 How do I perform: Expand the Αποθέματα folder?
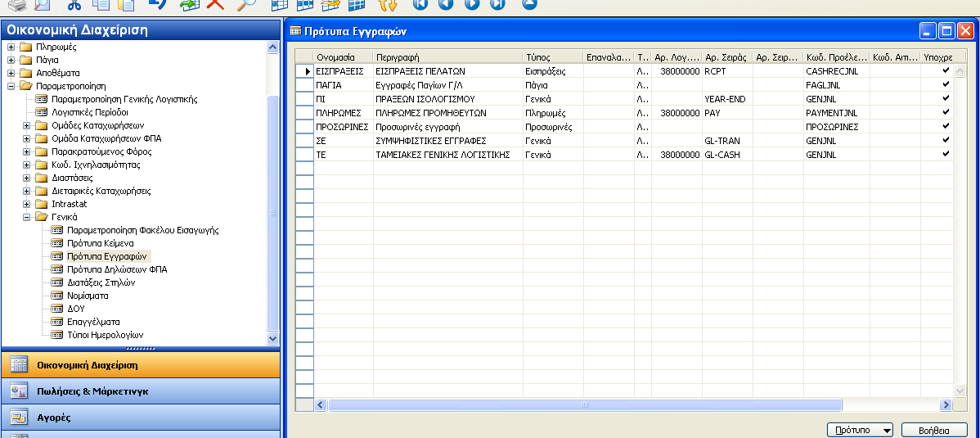coord(11,73)
